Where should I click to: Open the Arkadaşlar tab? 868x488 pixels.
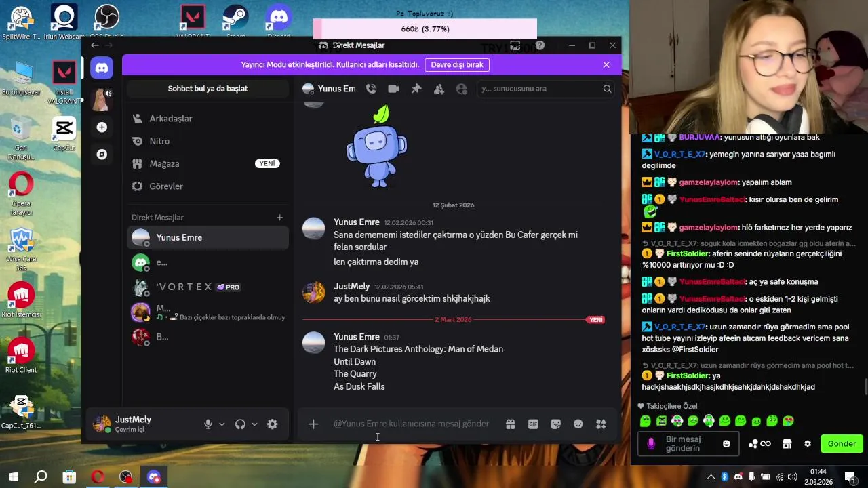coord(208,119)
